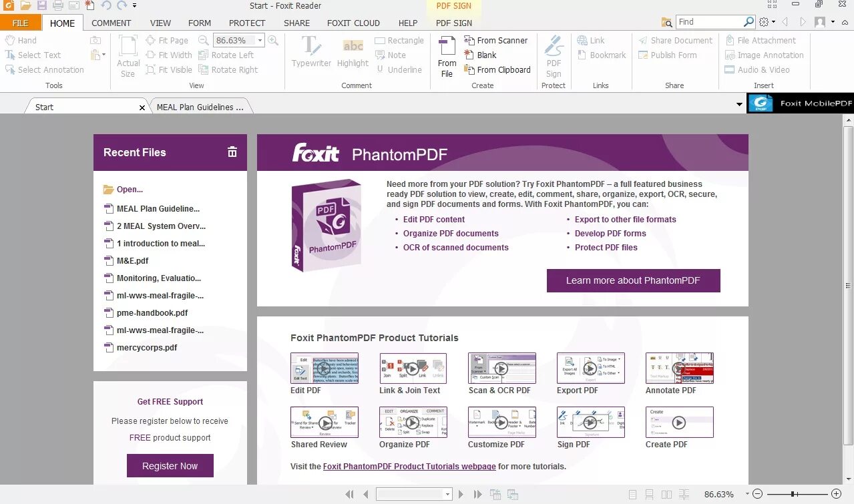Click Fit Page in View group
The width and height of the screenshot is (854, 504).
(x=167, y=40)
